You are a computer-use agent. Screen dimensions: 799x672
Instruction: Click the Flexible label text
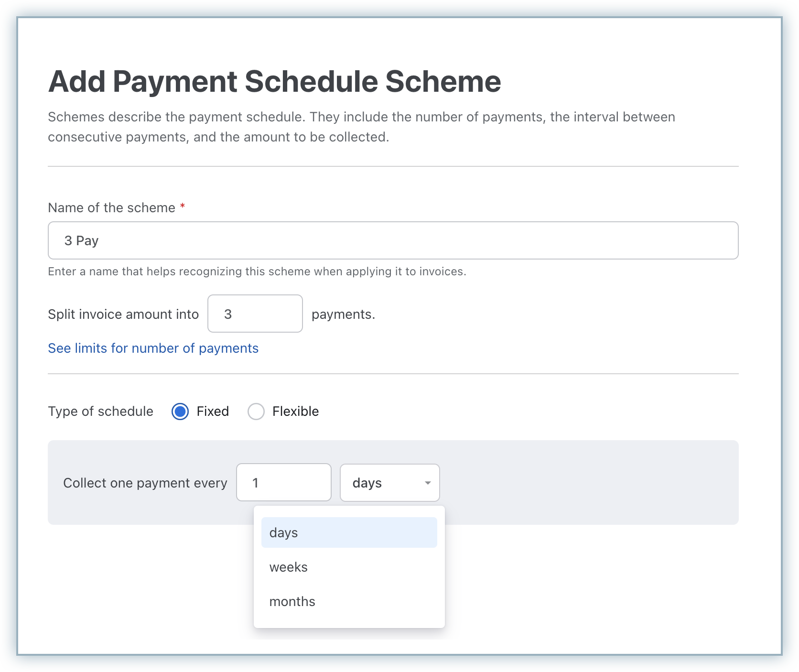tap(295, 412)
